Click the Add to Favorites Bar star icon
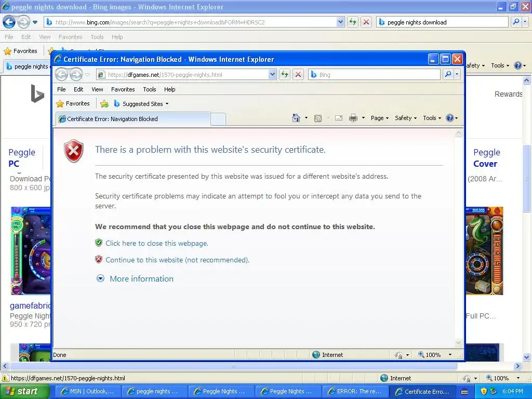Image resolution: width=532 pixels, height=399 pixels. click(x=104, y=104)
